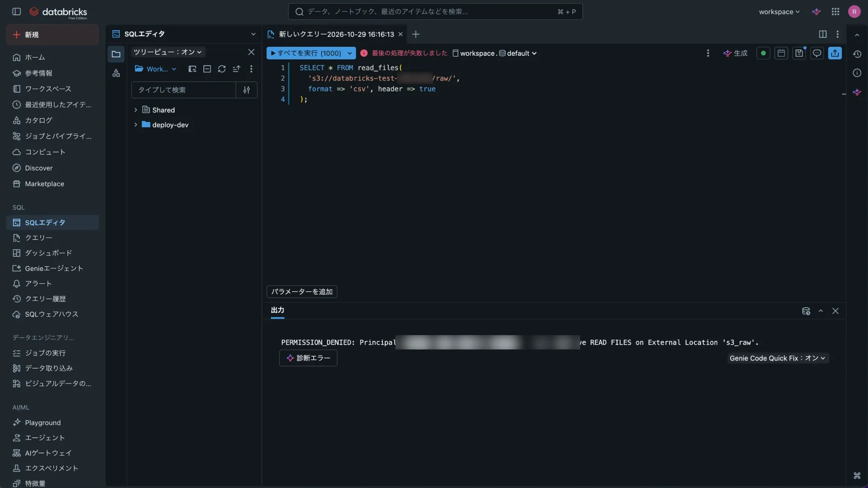
Task: Open the results table options icon in output
Action: point(806,311)
